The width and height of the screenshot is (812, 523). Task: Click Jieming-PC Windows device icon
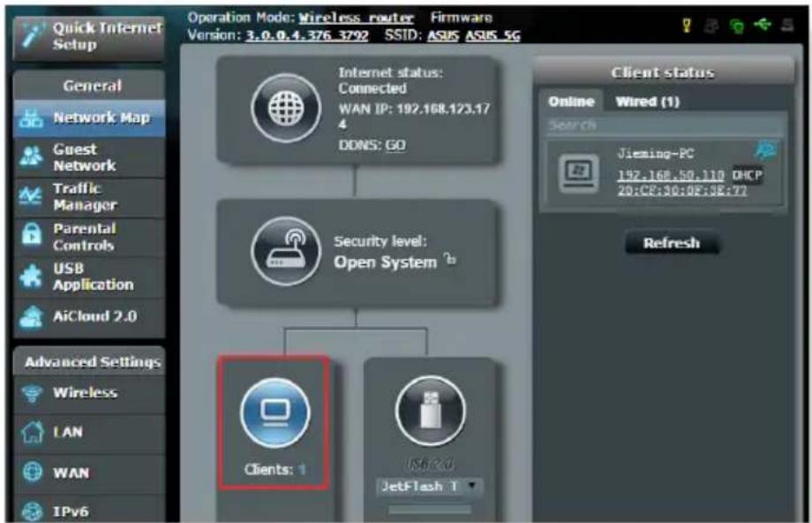(x=578, y=173)
